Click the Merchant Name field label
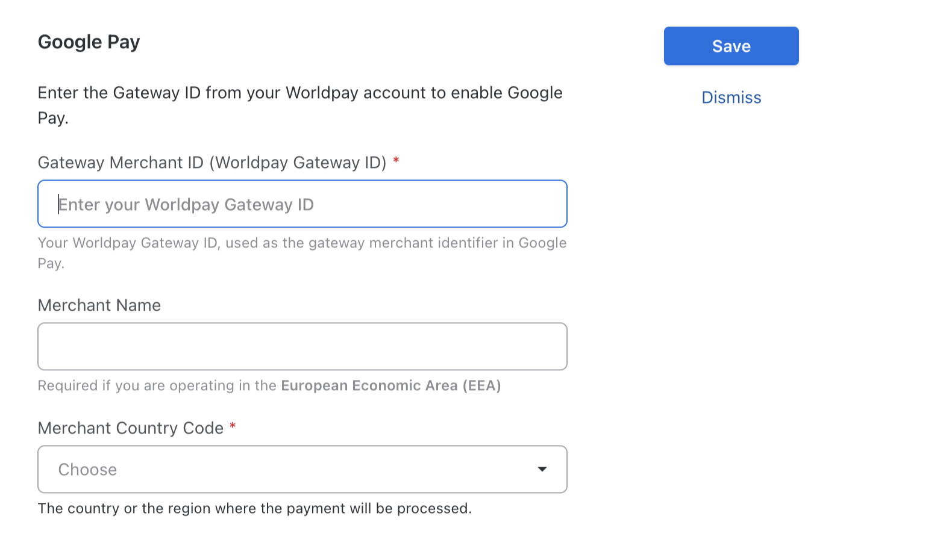 click(99, 305)
